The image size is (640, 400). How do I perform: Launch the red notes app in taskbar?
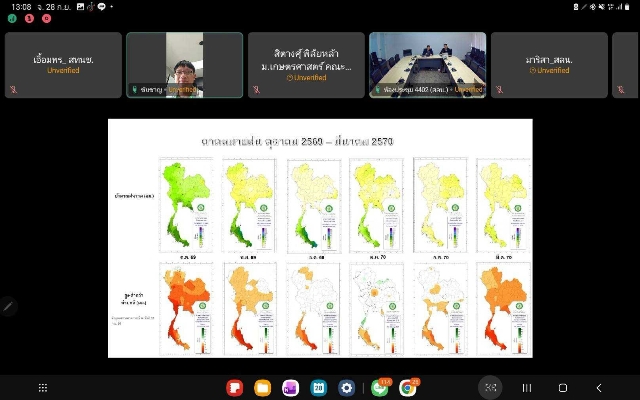[x=235, y=388]
